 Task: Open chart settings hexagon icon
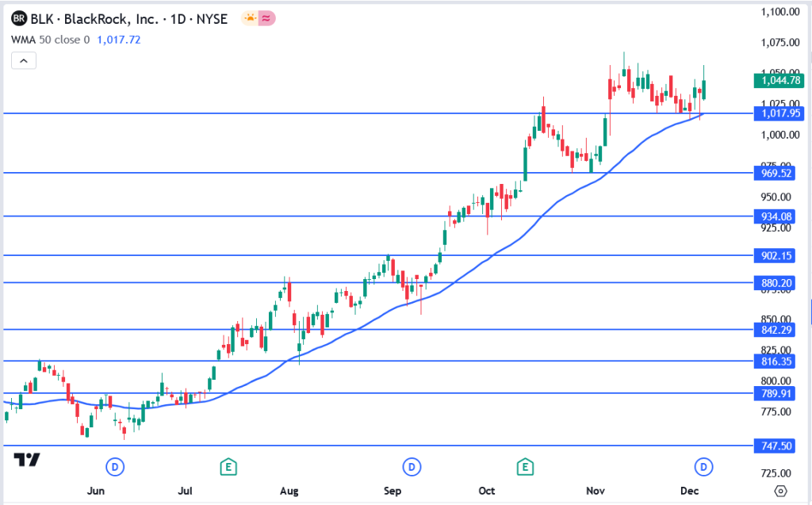pyautogui.click(x=781, y=490)
